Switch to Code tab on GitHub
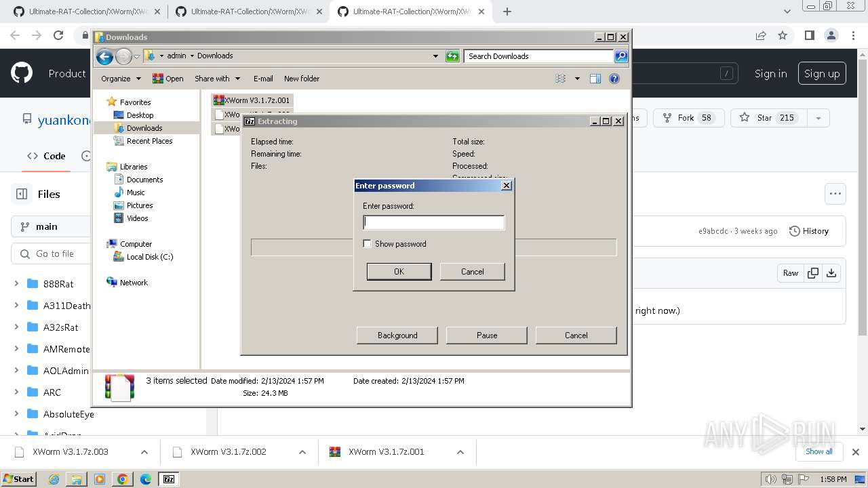Screen dimensions: 868x488 pos(46,156)
